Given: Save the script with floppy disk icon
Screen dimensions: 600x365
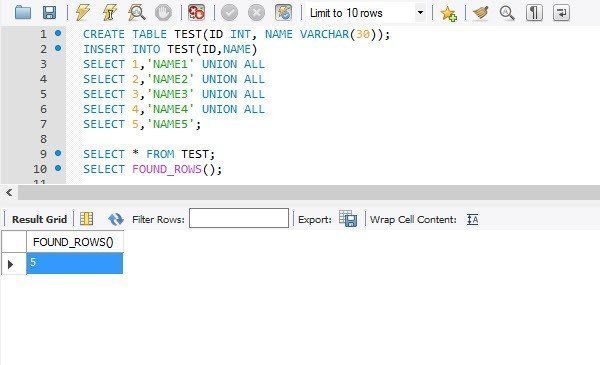Looking at the screenshot, I should click(x=49, y=13).
